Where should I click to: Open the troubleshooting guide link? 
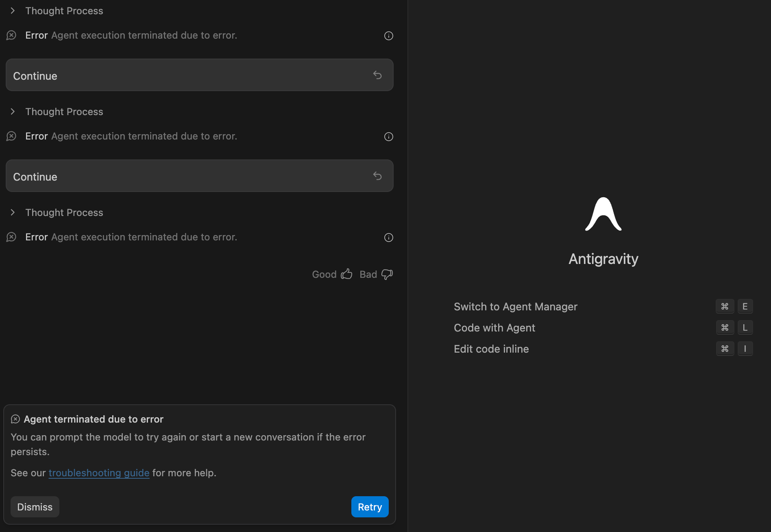(99, 473)
